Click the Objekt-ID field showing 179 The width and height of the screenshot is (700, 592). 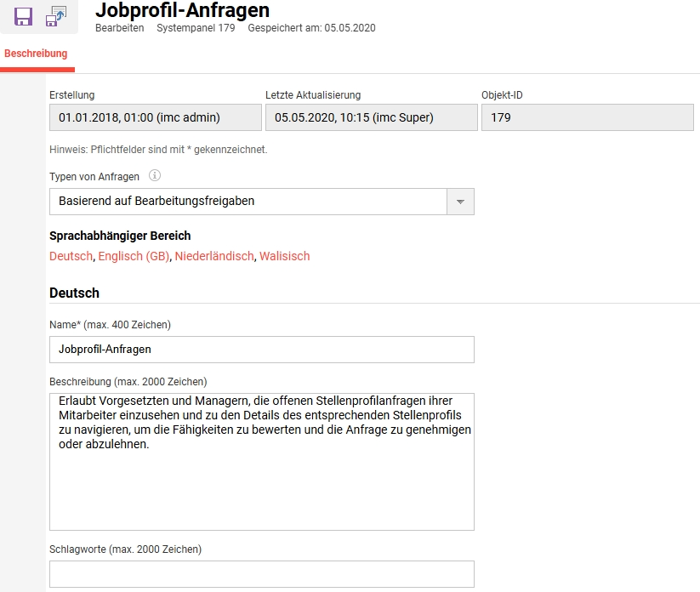point(588,117)
